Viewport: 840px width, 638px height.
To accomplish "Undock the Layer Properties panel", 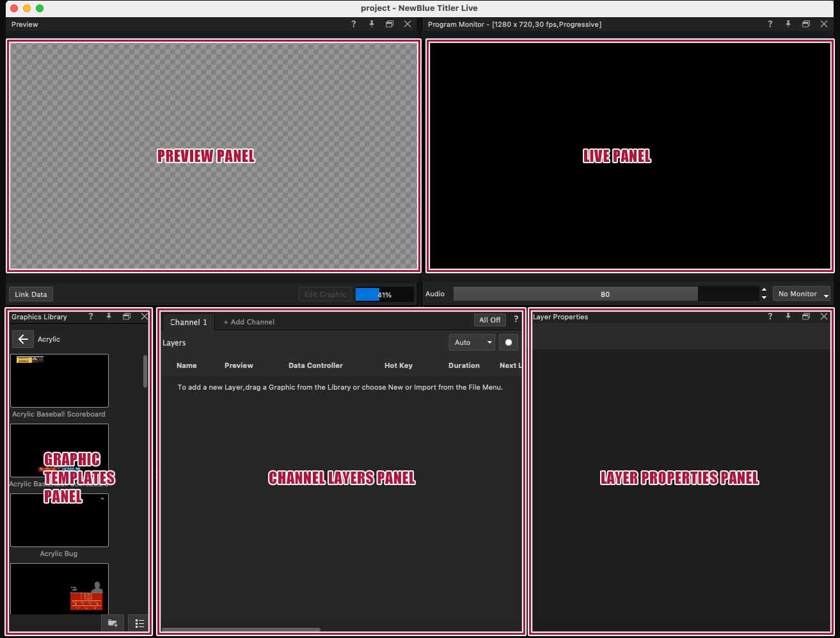I will click(x=806, y=317).
